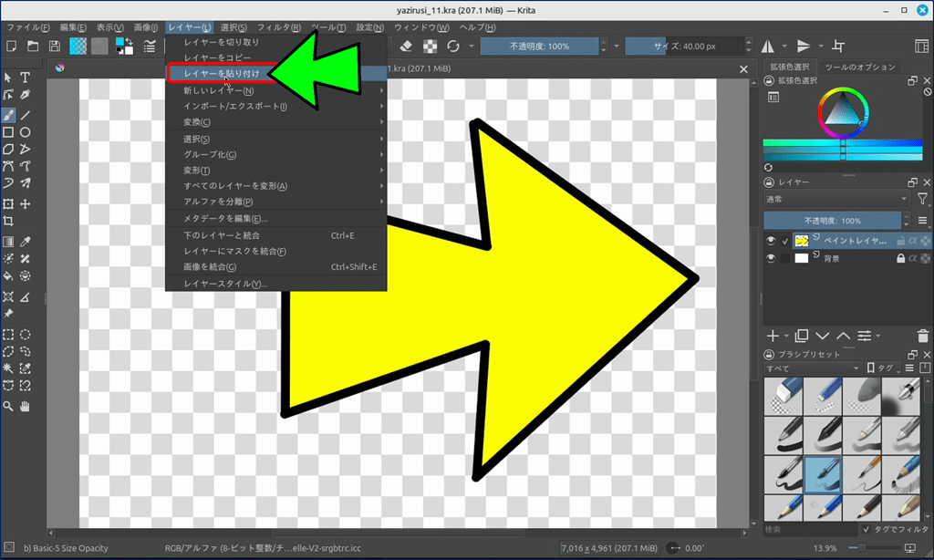Select the Crop tool
934x560 pixels.
pos(8,221)
